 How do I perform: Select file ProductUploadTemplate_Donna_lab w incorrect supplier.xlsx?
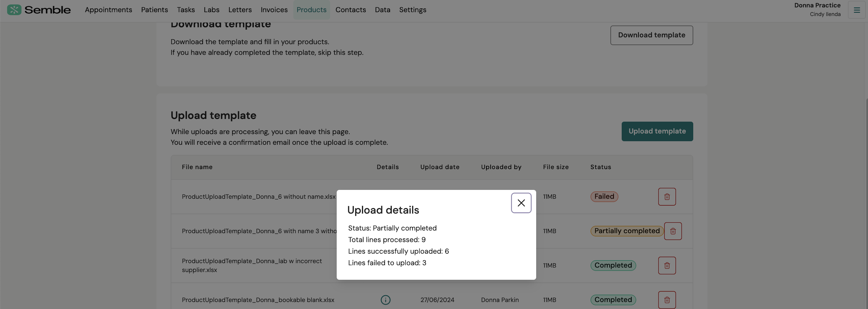(252, 266)
